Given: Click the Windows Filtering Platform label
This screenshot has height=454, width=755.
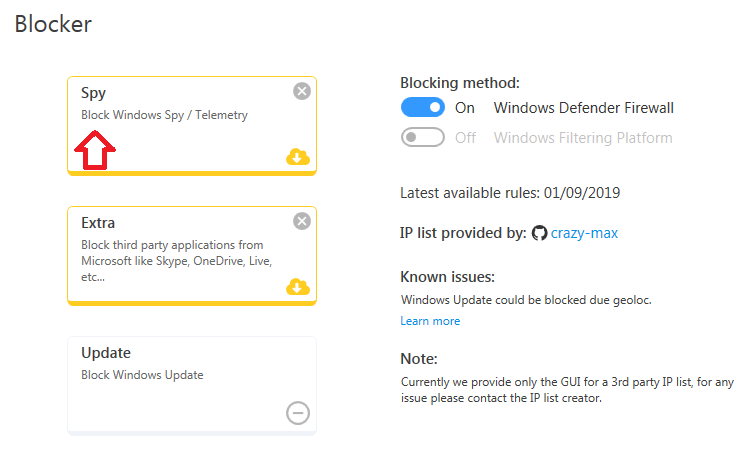Looking at the screenshot, I should tap(583, 138).
